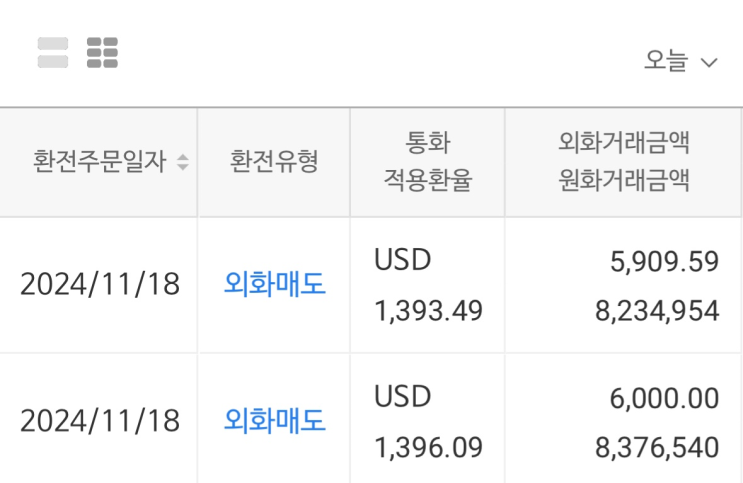The width and height of the screenshot is (743, 483).
Task: Select the 6,000.00 foreign currency amount
Action: click(664, 398)
